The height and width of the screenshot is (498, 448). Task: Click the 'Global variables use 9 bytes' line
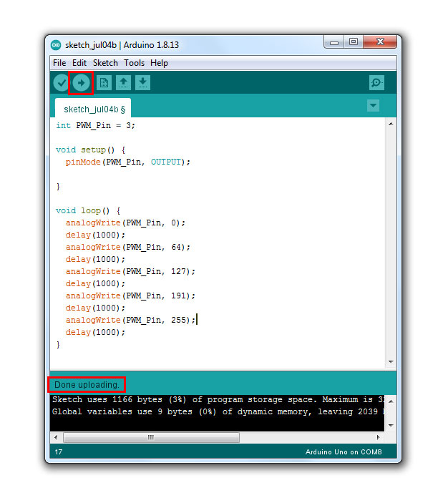[x=218, y=411]
